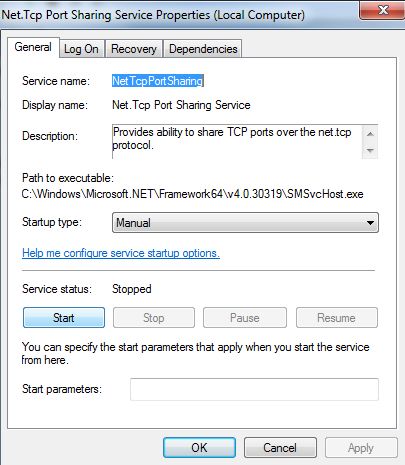Open the Startup type dropdown showing Manual

245,222
